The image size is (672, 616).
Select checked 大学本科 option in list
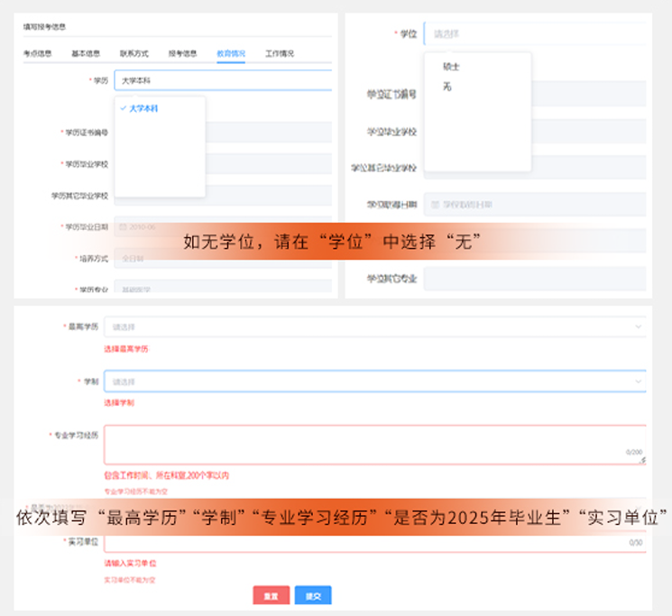(x=143, y=108)
